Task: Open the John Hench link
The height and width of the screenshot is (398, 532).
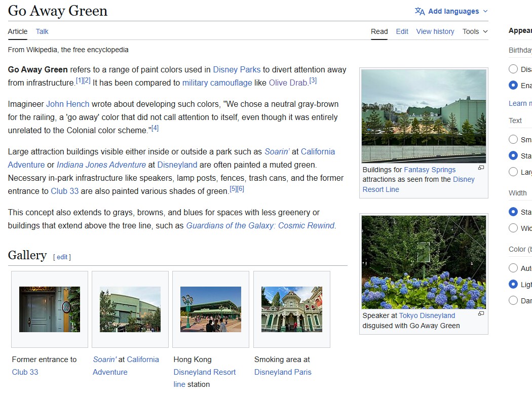Action: 67,104
